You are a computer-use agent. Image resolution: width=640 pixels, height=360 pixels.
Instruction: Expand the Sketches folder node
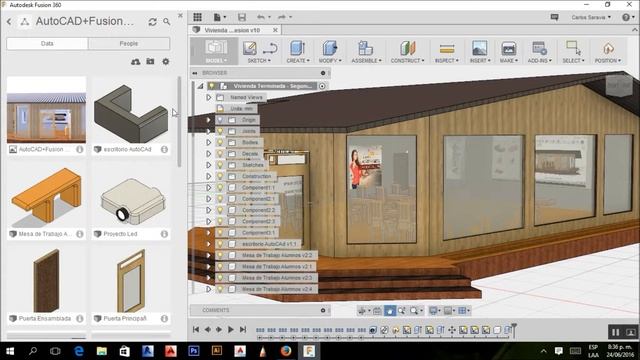pyautogui.click(x=209, y=165)
